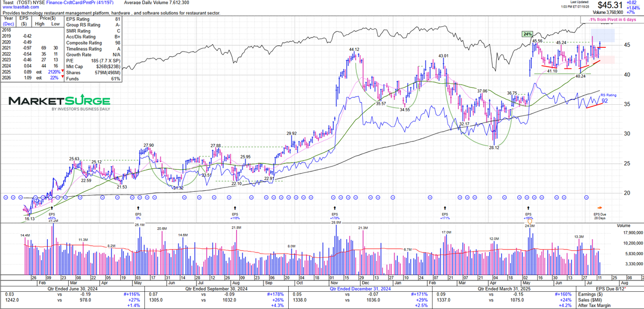Click the green 24% gain box
Screen dimensions: 644x309
pos(527,34)
